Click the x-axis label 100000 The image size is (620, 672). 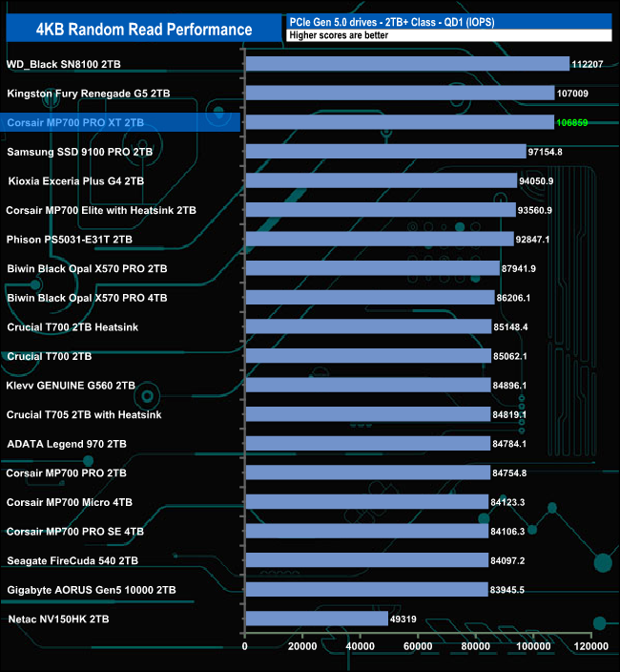coord(533,646)
